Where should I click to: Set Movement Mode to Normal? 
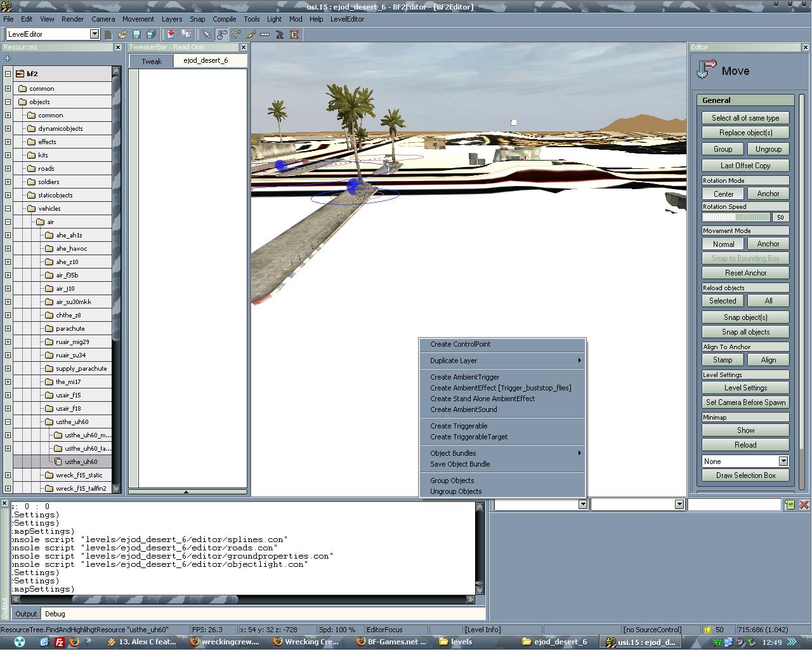tap(723, 244)
